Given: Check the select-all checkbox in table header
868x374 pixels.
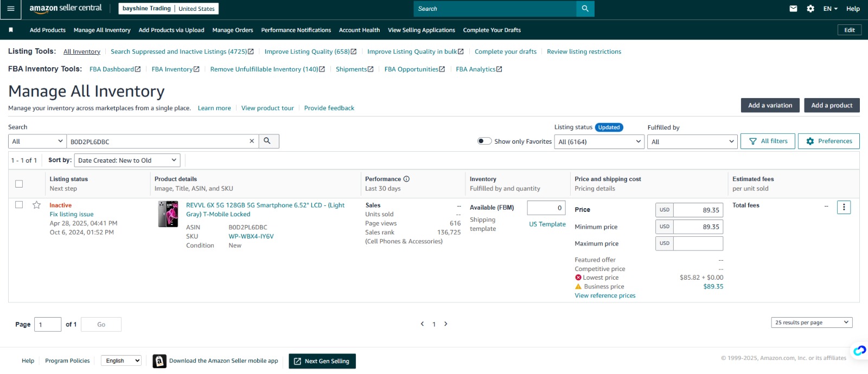Looking at the screenshot, I should point(19,184).
